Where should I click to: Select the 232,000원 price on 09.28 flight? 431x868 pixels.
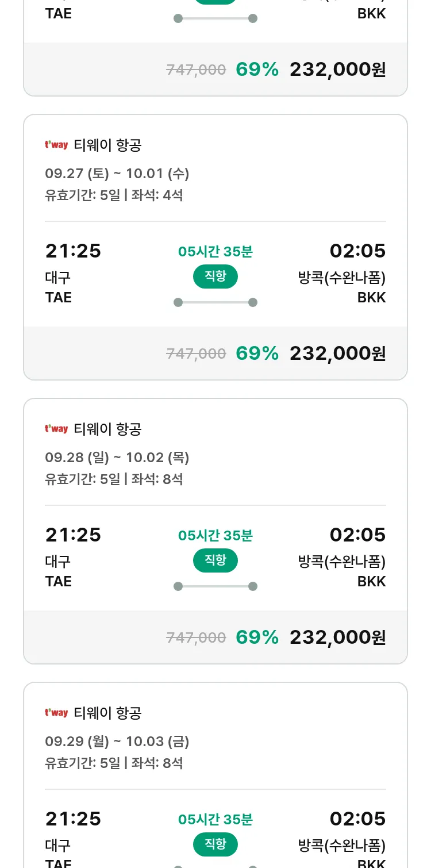[x=337, y=637]
